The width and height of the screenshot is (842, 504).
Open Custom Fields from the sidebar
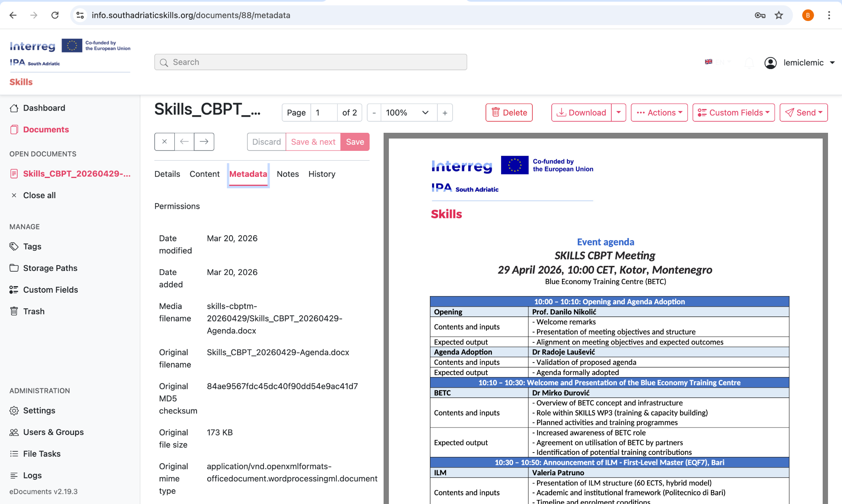click(x=50, y=289)
